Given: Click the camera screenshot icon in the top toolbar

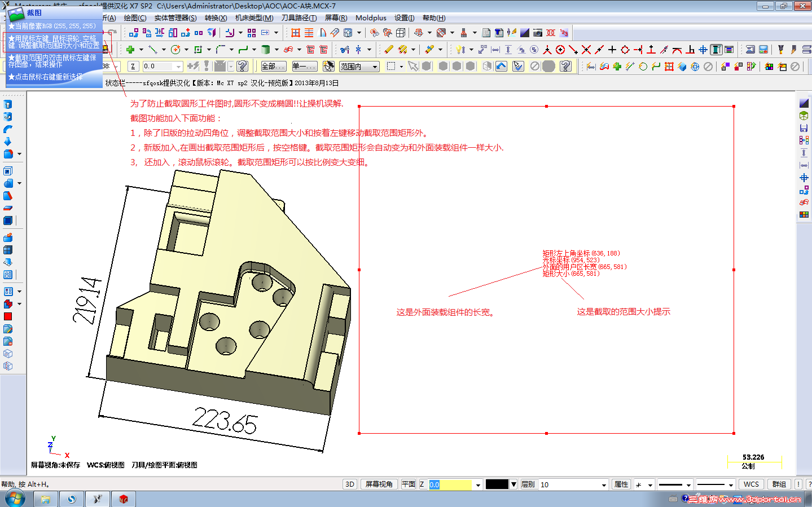Looking at the screenshot, I should [x=538, y=33].
